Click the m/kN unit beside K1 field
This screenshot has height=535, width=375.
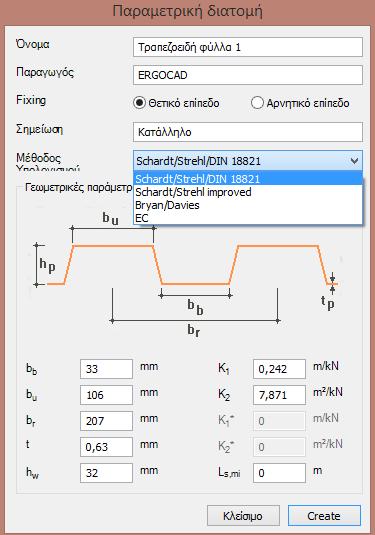coord(326,366)
